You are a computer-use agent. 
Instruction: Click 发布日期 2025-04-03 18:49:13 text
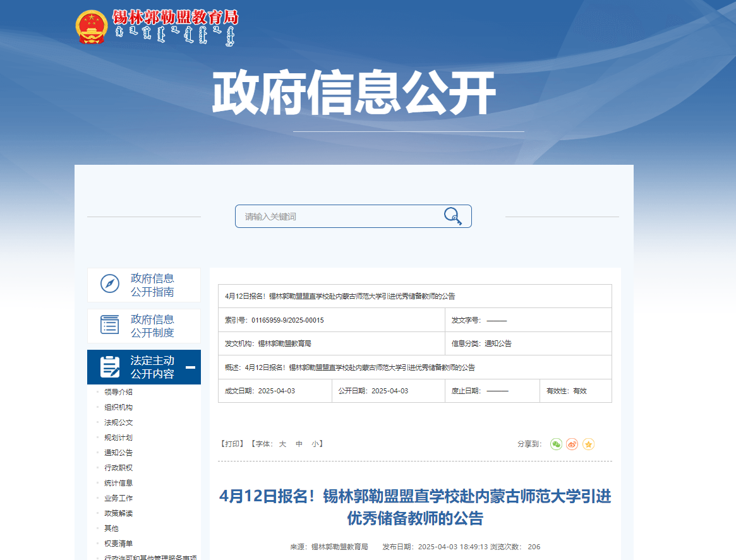click(x=435, y=547)
